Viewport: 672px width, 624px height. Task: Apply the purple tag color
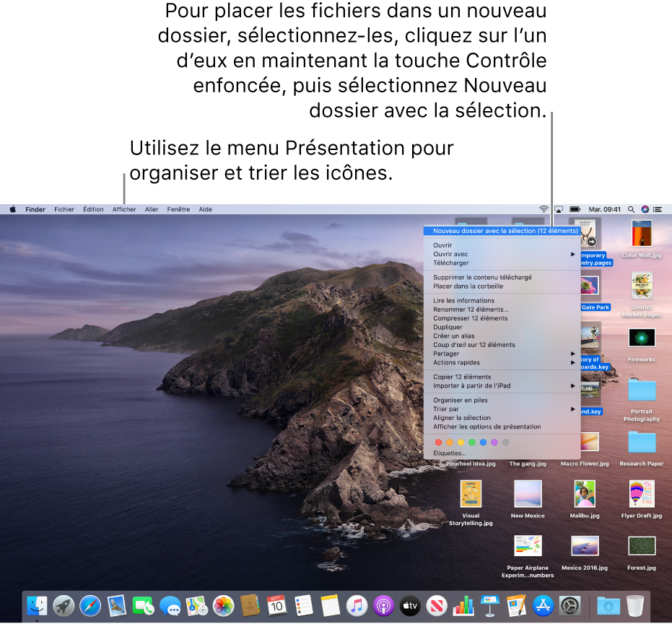[x=494, y=442]
